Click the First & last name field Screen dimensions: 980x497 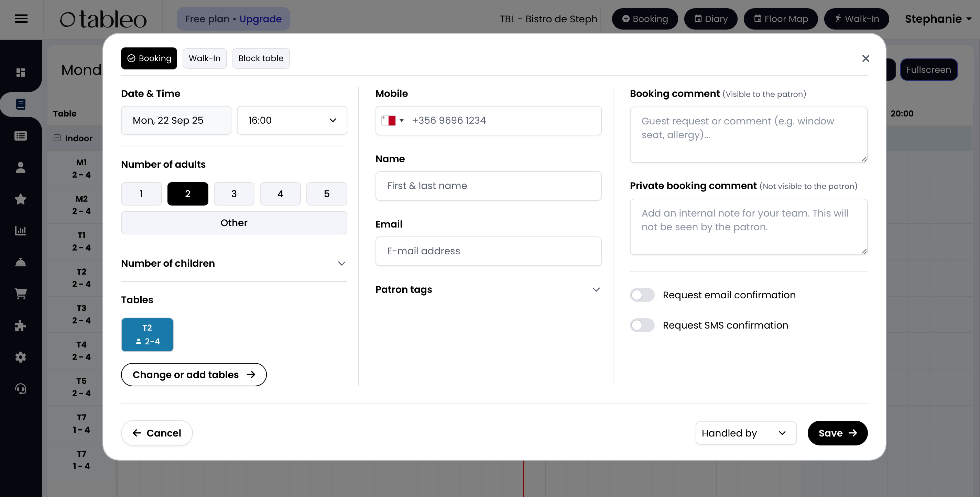coord(488,186)
